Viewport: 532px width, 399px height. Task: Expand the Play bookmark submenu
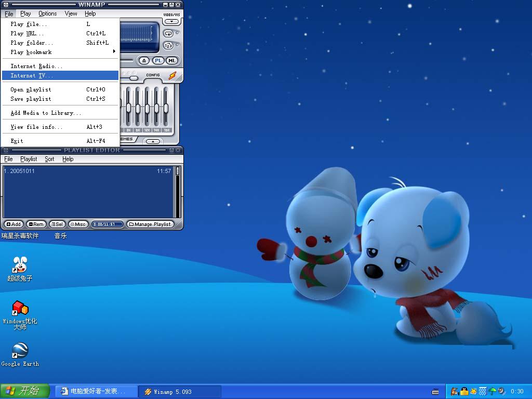tap(60, 52)
